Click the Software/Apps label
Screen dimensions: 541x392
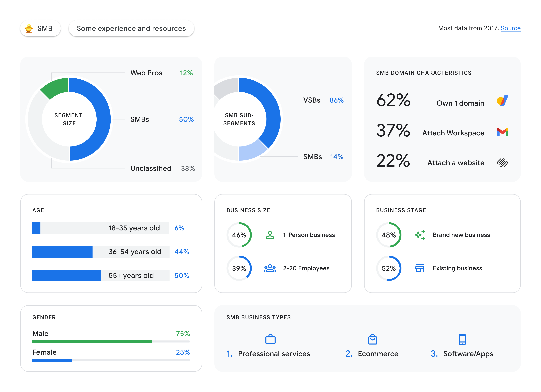468,354
